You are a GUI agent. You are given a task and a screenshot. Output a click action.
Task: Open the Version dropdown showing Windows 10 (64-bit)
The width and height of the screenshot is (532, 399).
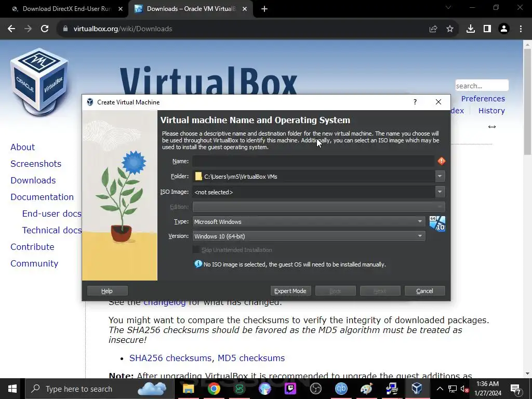point(309,236)
